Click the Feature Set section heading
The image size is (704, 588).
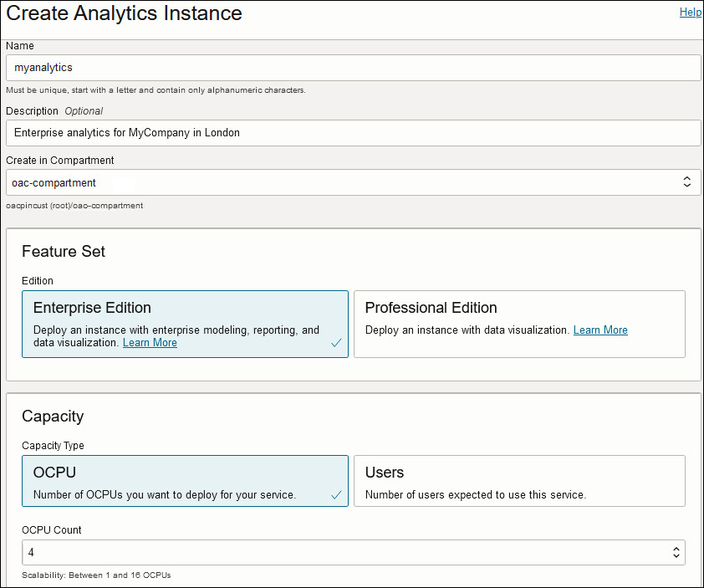click(x=64, y=252)
